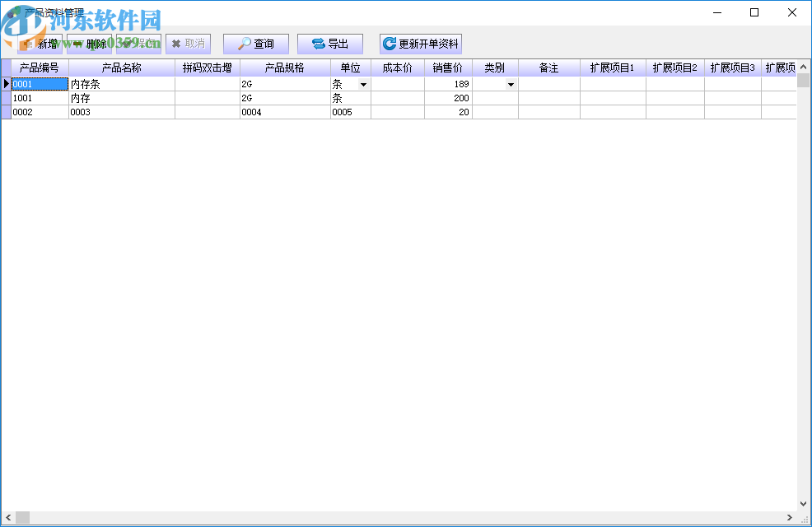Click 更新开单资料 refresh button
The width and height of the screenshot is (812, 527).
(x=421, y=44)
